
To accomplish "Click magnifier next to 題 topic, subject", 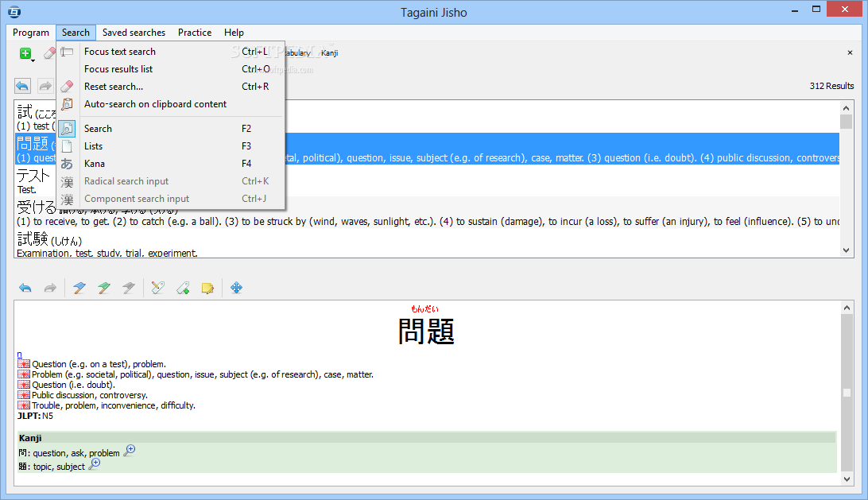I will (95, 464).
